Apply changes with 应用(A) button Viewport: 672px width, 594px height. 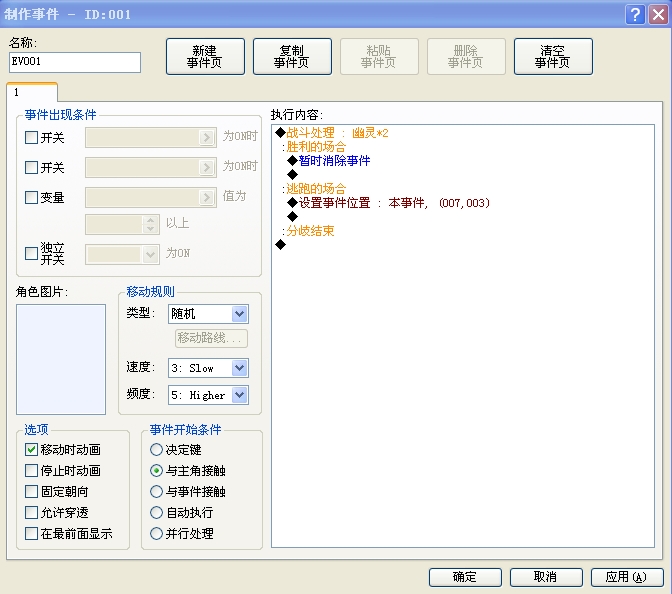(627, 577)
